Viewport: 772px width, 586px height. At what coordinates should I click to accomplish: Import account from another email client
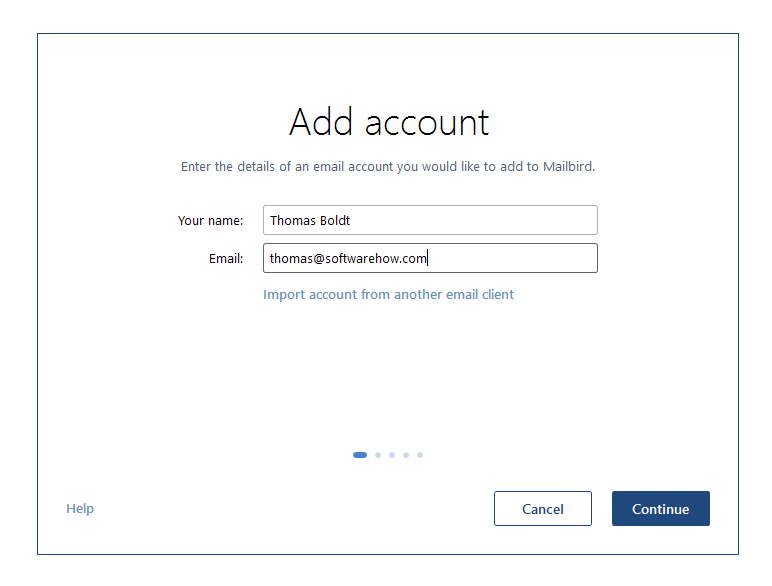coord(388,294)
